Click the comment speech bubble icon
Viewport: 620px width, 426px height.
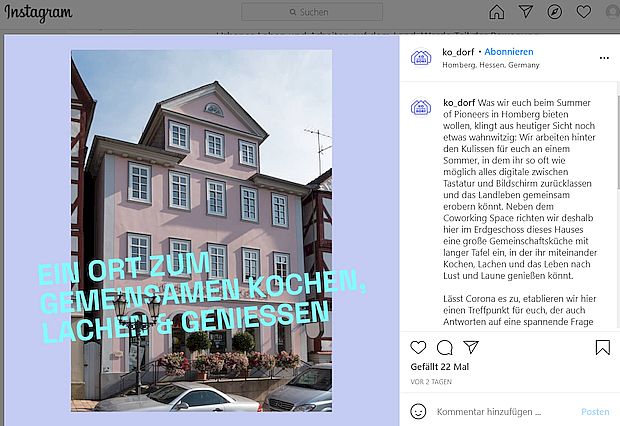[x=444, y=347]
